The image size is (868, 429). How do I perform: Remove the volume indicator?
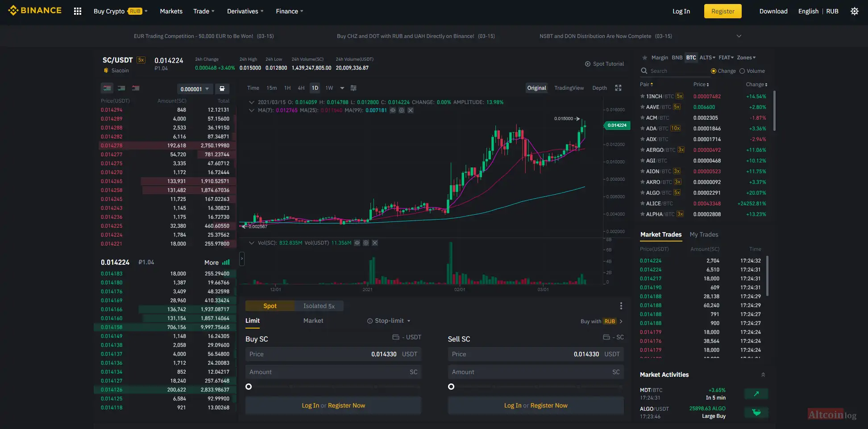pyautogui.click(x=375, y=243)
